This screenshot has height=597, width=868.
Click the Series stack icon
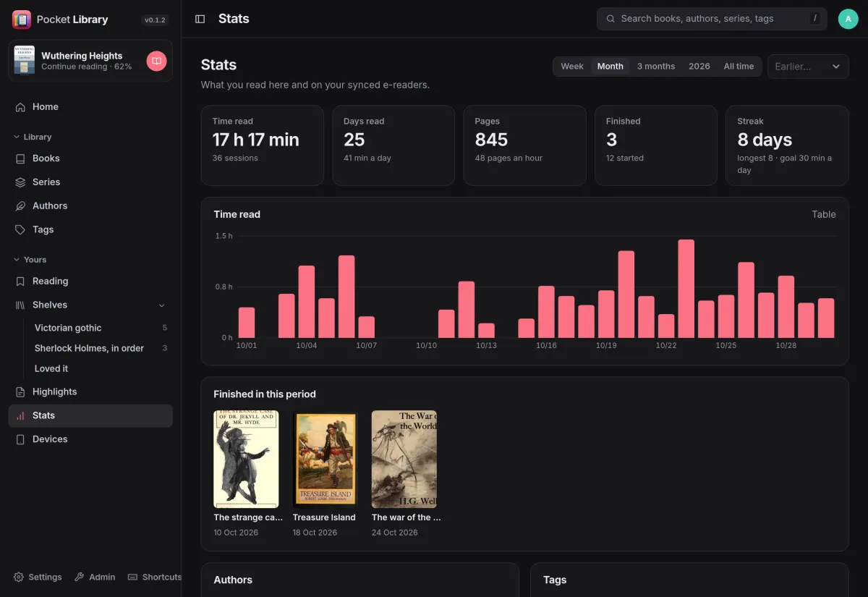(20, 182)
